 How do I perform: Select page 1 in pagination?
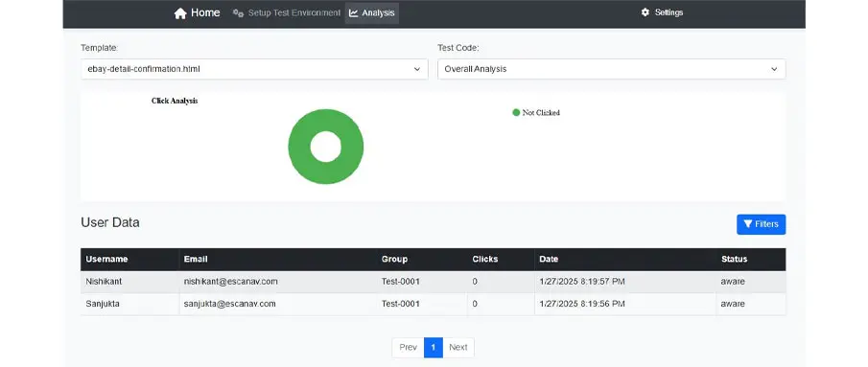click(434, 348)
